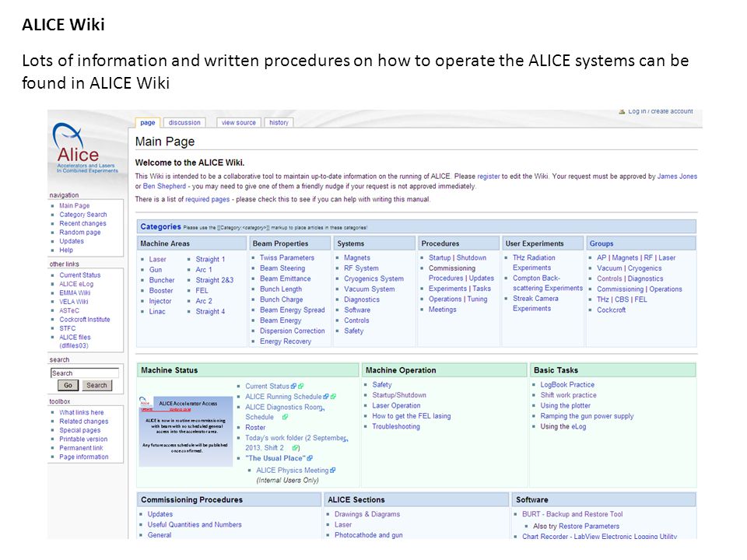Image resolution: width=747 pixels, height=560 pixels.
Task: Focus the sidebar Search input field
Action: pos(85,373)
